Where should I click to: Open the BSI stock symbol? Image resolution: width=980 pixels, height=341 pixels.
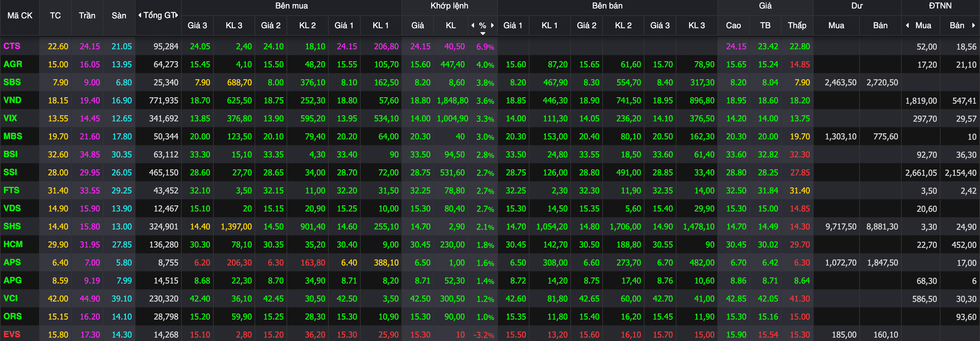pos(11,154)
